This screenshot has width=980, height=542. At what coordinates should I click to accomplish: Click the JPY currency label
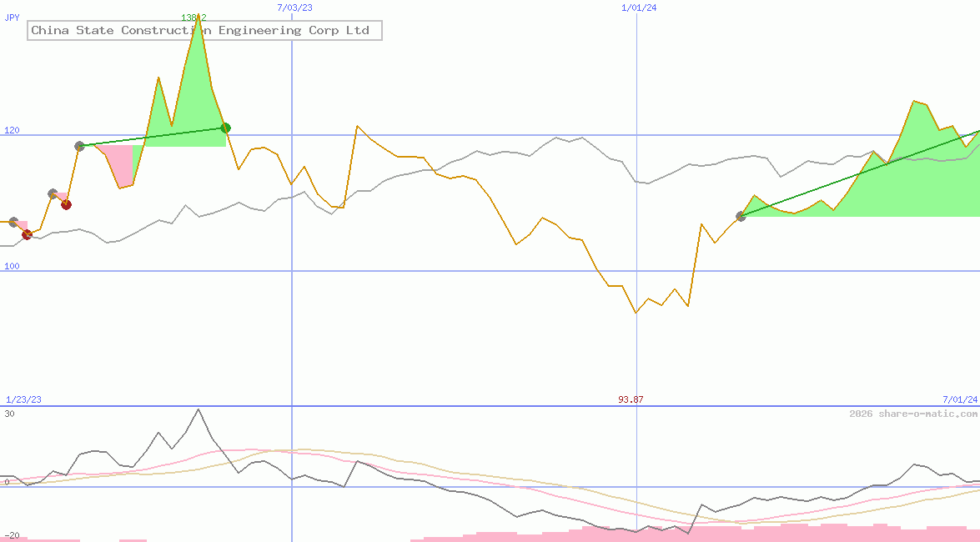click(12, 17)
